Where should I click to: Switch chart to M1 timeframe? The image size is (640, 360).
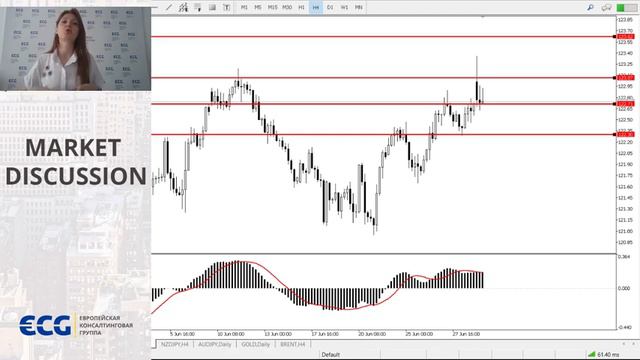[x=244, y=7]
